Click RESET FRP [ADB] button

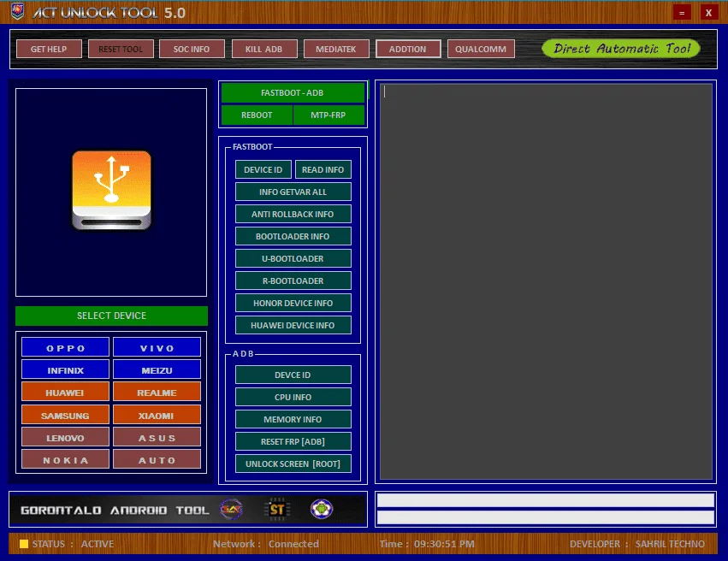(293, 442)
